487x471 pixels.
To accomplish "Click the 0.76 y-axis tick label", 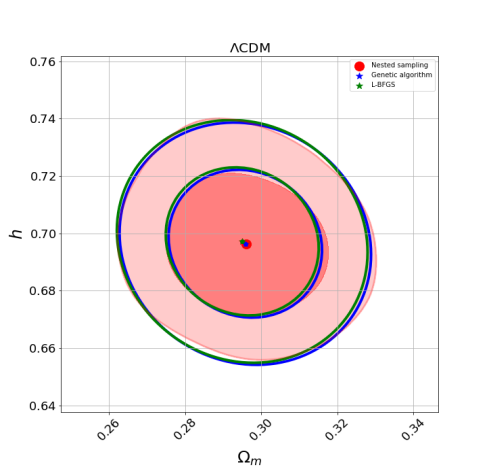I will tap(43, 62).
